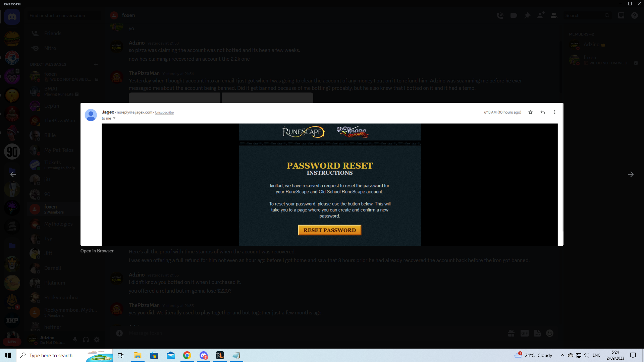Click the create DM plus button
This screenshot has height=362, width=644.
96,64
